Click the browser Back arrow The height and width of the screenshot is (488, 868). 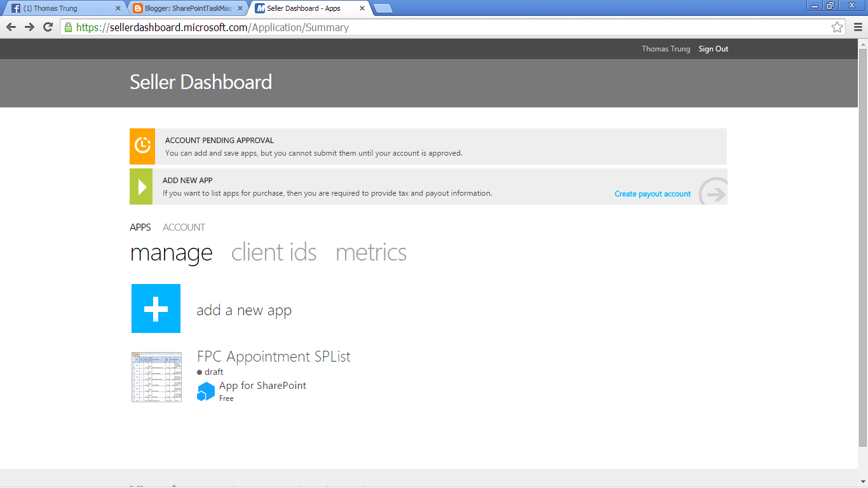pos(11,27)
